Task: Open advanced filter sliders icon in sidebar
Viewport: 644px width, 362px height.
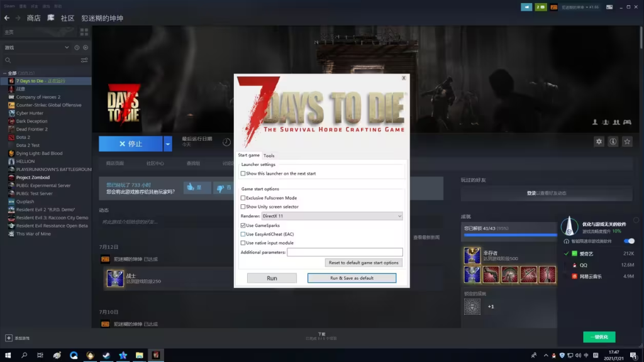Action: tap(84, 60)
